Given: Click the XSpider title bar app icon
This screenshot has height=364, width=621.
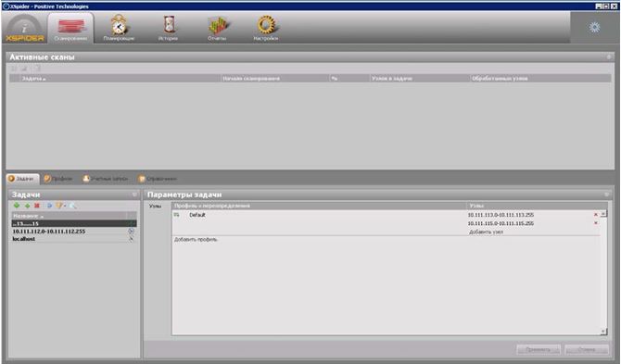Looking at the screenshot, I should tap(6, 6).
